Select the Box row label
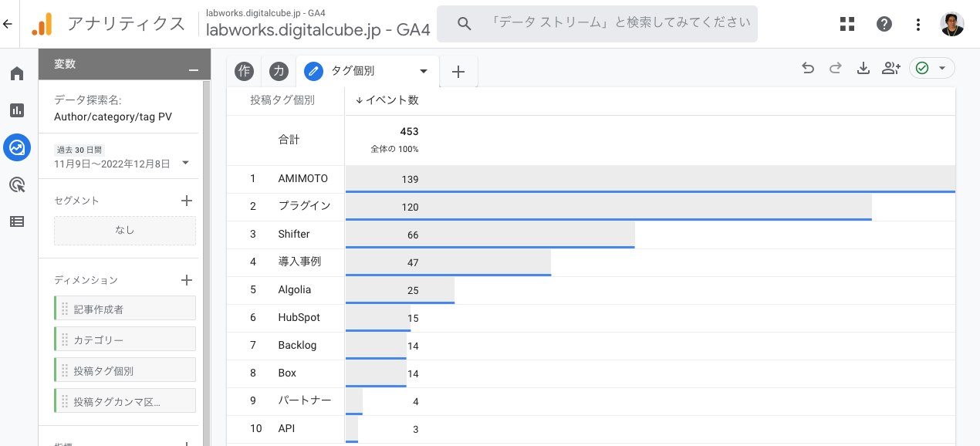Image resolution: width=980 pixels, height=446 pixels. (287, 373)
